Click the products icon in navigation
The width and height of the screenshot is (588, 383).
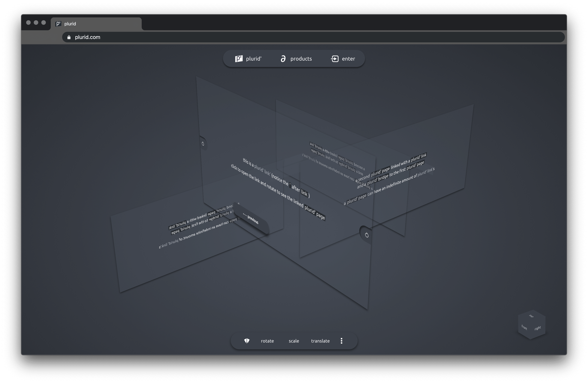click(283, 59)
